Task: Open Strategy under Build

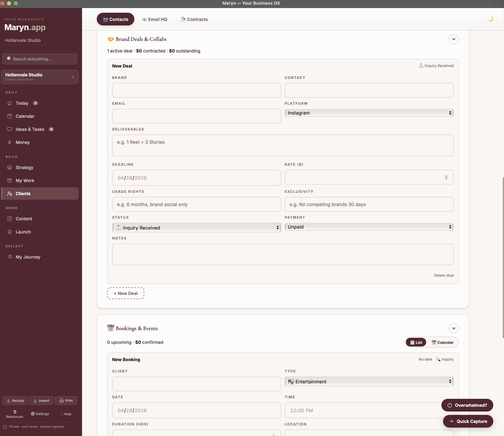Action: click(x=24, y=168)
